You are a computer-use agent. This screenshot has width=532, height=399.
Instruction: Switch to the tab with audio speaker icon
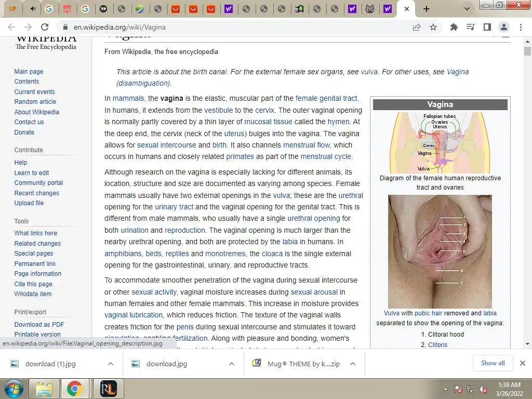click(33, 9)
